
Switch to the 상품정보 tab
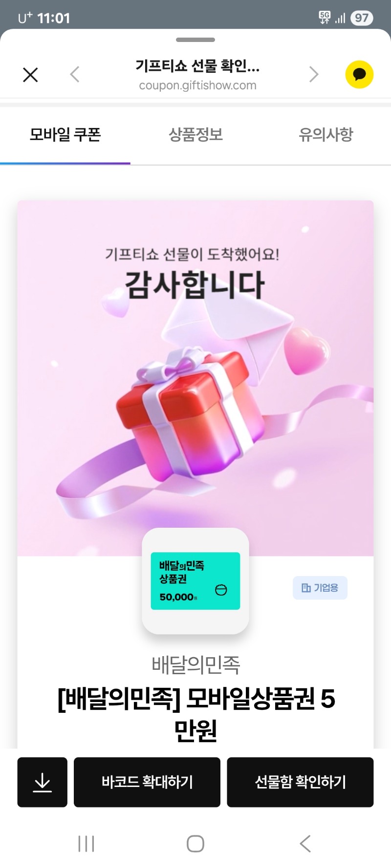[x=195, y=135]
